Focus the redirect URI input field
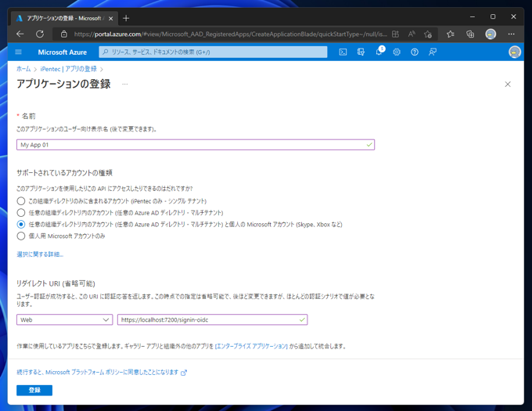Image resolution: width=532 pixels, height=411 pixels. pyautogui.click(x=212, y=319)
